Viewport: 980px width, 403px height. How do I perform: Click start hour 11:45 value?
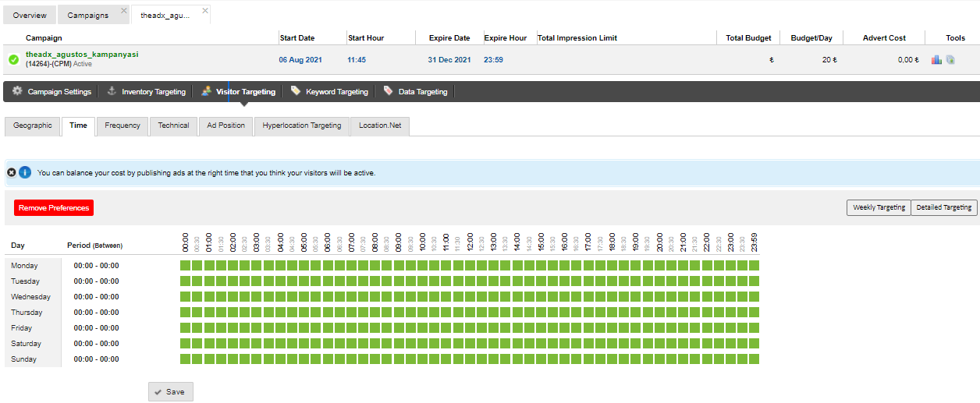(357, 59)
